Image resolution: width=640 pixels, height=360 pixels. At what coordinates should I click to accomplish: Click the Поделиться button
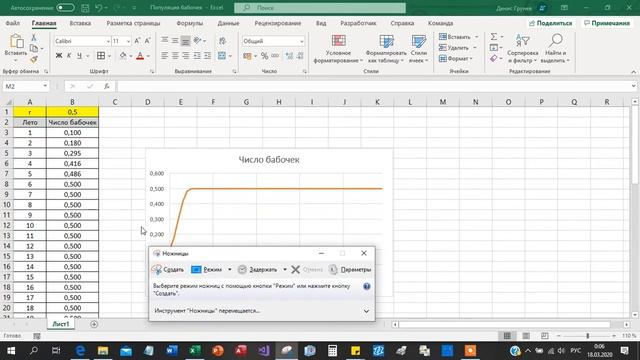point(551,23)
